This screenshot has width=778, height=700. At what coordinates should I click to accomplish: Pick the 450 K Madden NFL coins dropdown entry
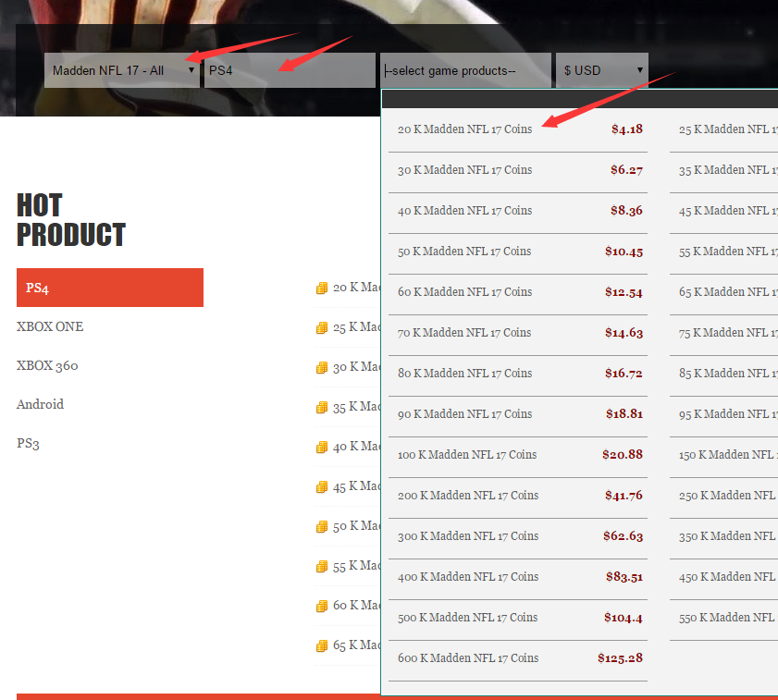[724, 577]
